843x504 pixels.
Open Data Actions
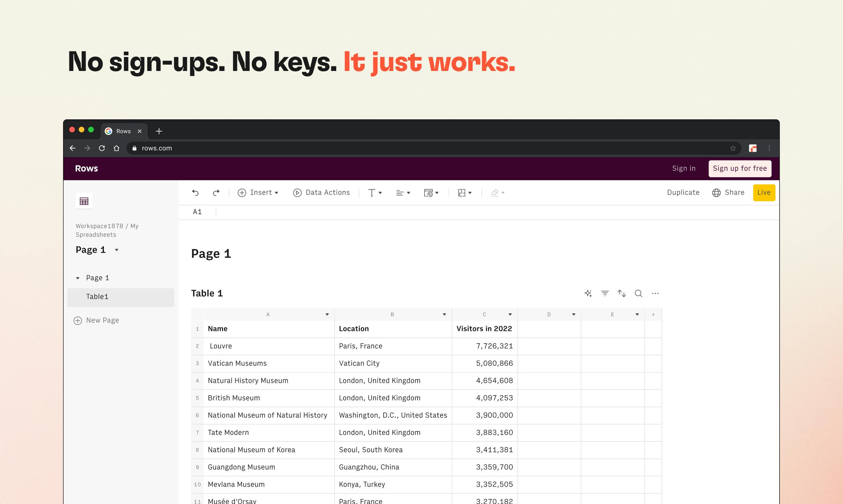point(321,193)
